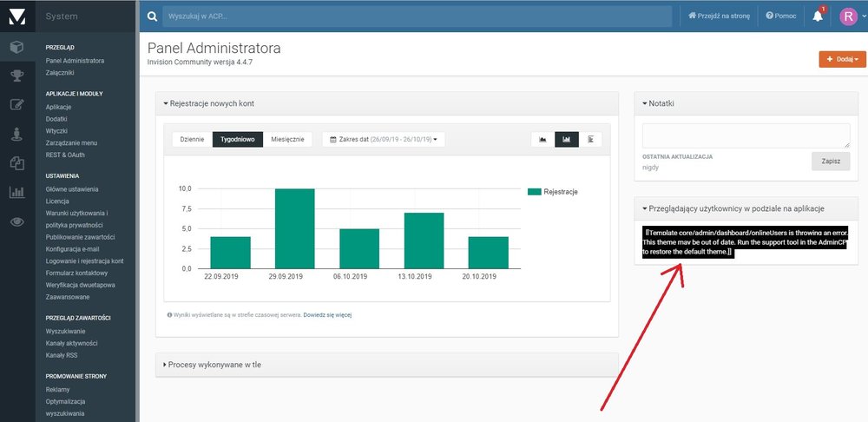Select the Dziennie interval option

point(192,139)
